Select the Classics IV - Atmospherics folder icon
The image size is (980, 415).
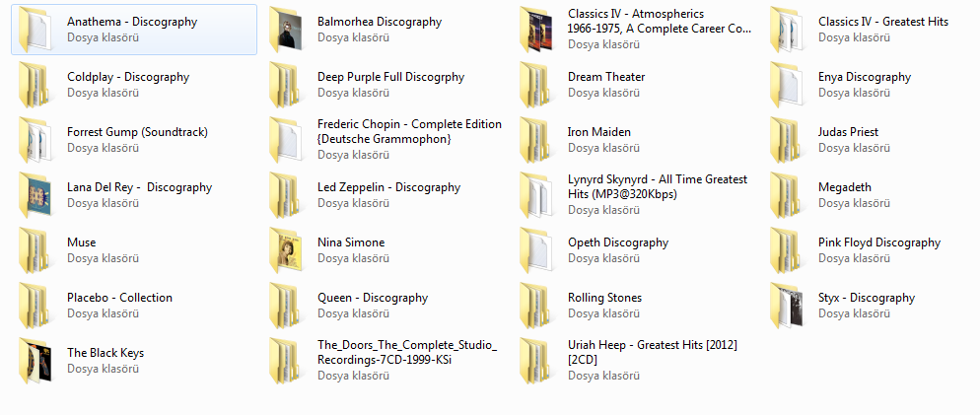pyautogui.click(x=537, y=30)
